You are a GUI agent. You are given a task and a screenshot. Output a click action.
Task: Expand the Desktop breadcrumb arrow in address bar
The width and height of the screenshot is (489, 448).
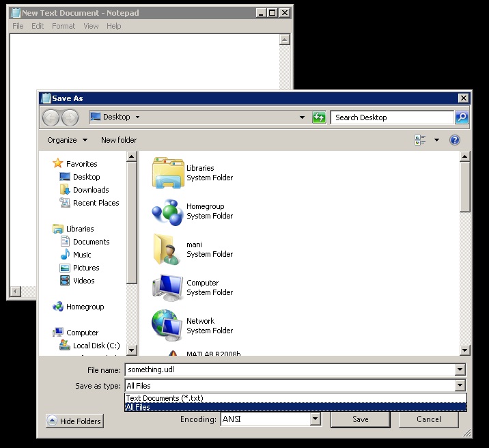coord(137,117)
